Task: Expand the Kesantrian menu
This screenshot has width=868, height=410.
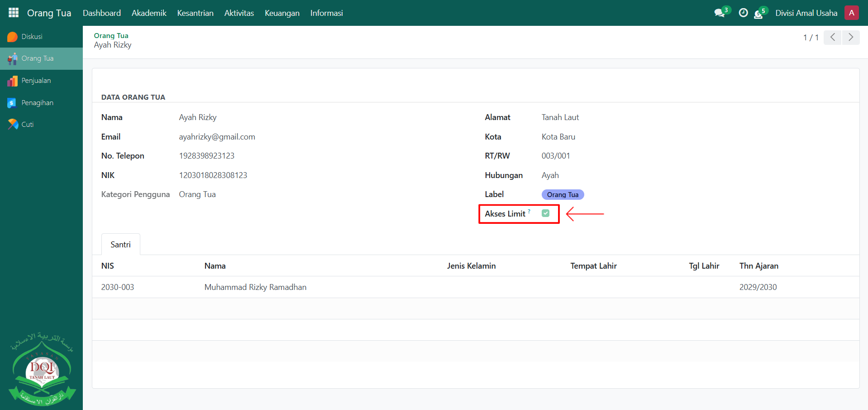Action: 195,13
